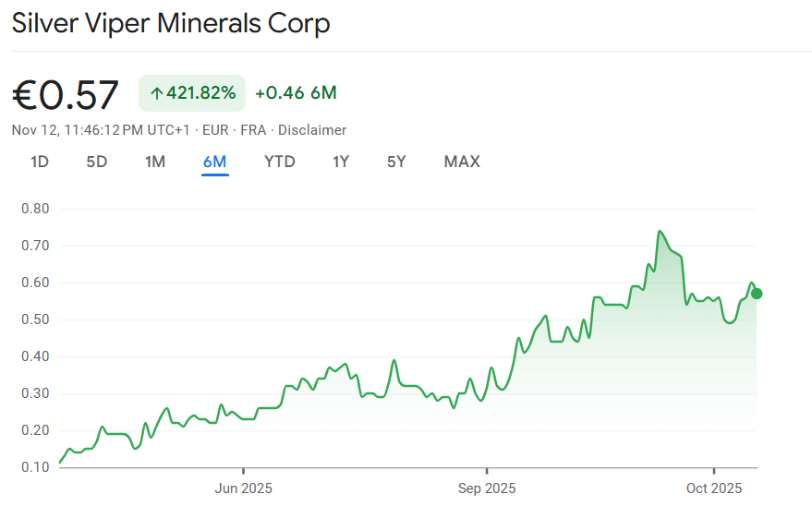Display the MAX time range
The image size is (812, 506).
point(462,162)
